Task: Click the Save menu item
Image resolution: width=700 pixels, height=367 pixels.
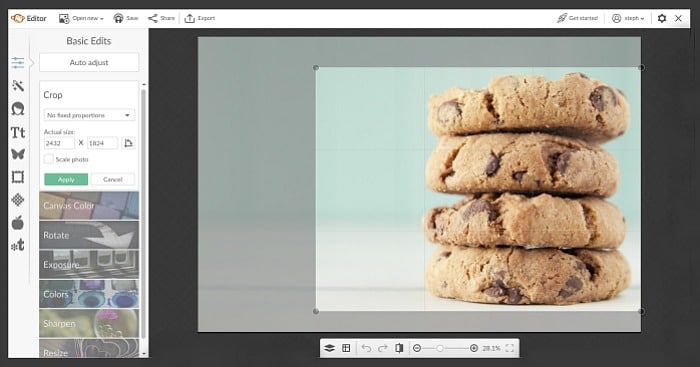Action: point(126,18)
